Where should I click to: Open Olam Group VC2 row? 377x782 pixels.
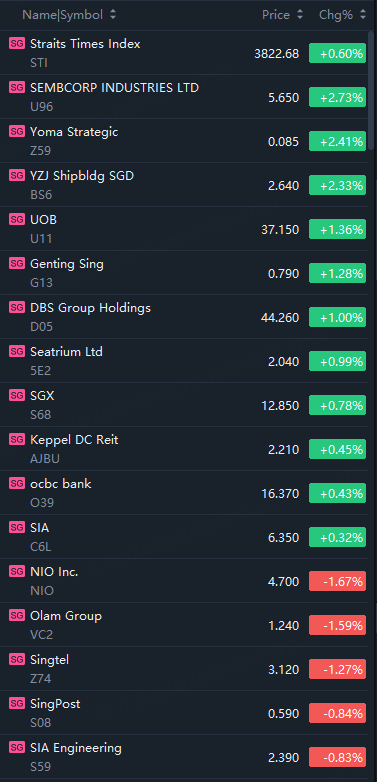pos(185,625)
